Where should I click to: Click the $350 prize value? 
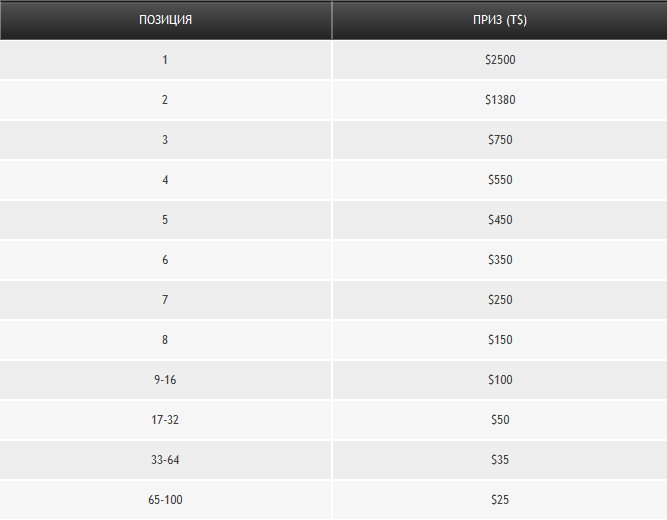tap(500, 260)
